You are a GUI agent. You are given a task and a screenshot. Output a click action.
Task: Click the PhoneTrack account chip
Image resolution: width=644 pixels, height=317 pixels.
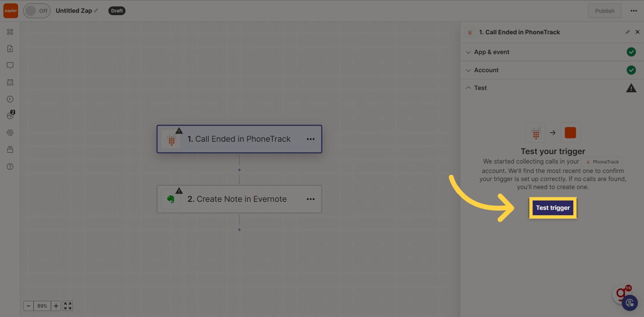tap(602, 162)
